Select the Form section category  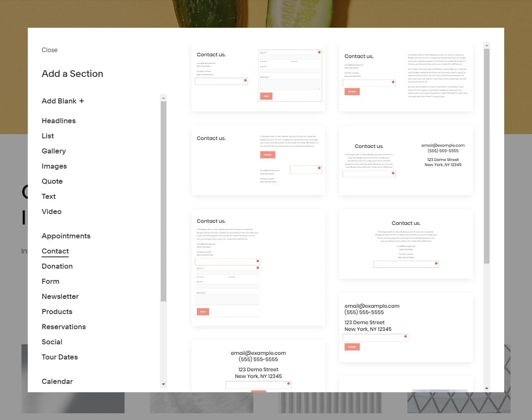click(51, 281)
